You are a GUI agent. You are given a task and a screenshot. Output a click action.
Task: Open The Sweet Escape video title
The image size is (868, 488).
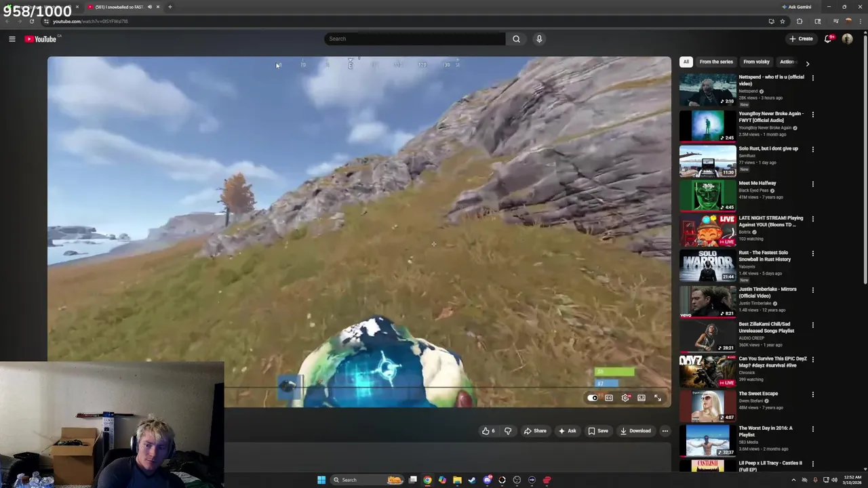click(758, 393)
